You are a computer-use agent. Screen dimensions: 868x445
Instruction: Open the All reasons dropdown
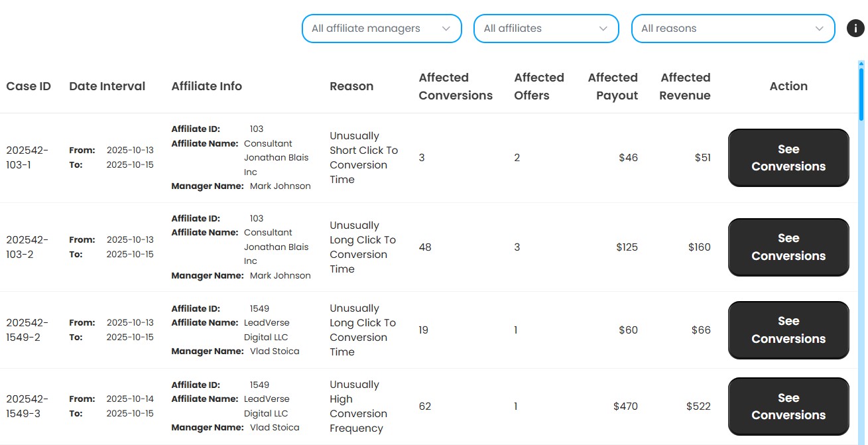pyautogui.click(x=733, y=29)
